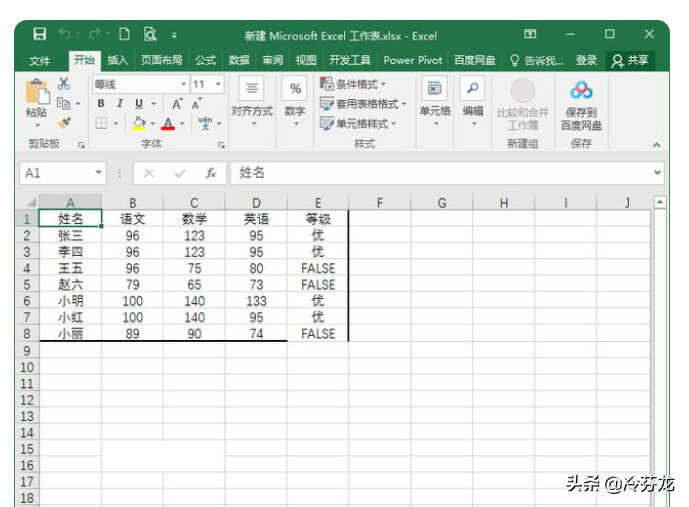
Task: Open the 数字 number format menu
Action: pos(295,102)
